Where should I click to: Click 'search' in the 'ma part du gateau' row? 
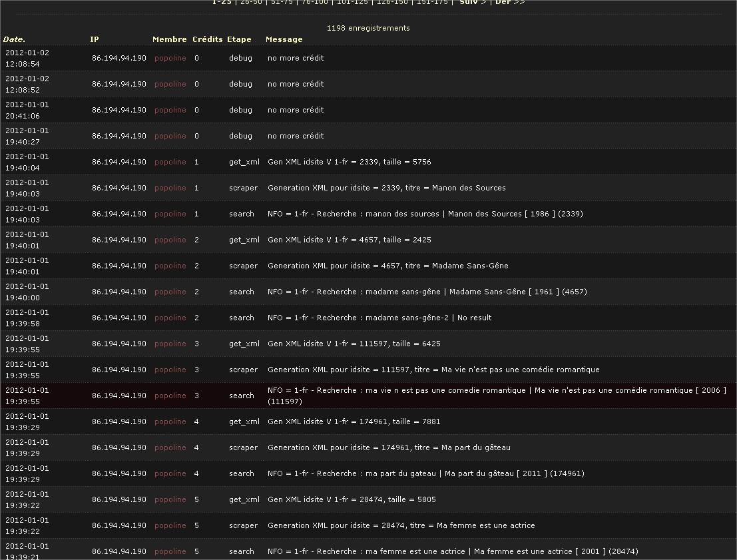point(242,473)
